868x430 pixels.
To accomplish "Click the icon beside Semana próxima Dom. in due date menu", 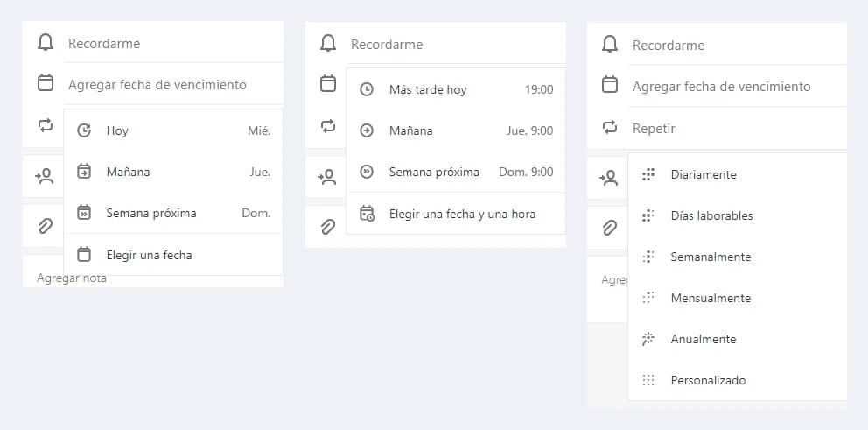I will coord(84,212).
